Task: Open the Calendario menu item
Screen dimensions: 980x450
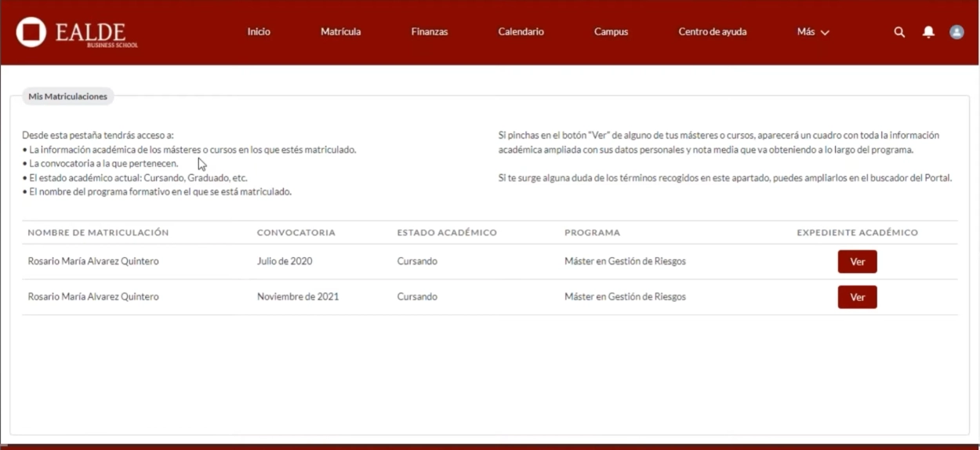Action: (x=521, y=32)
